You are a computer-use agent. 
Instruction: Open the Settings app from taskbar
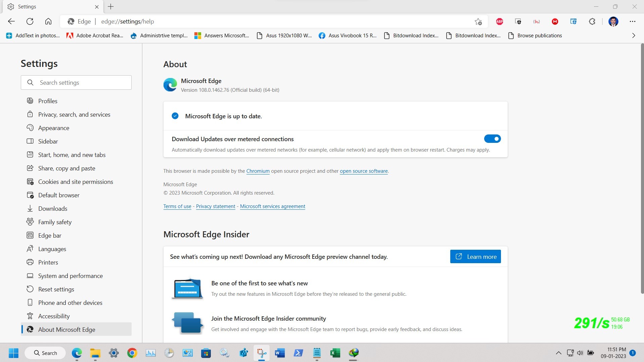(114, 353)
